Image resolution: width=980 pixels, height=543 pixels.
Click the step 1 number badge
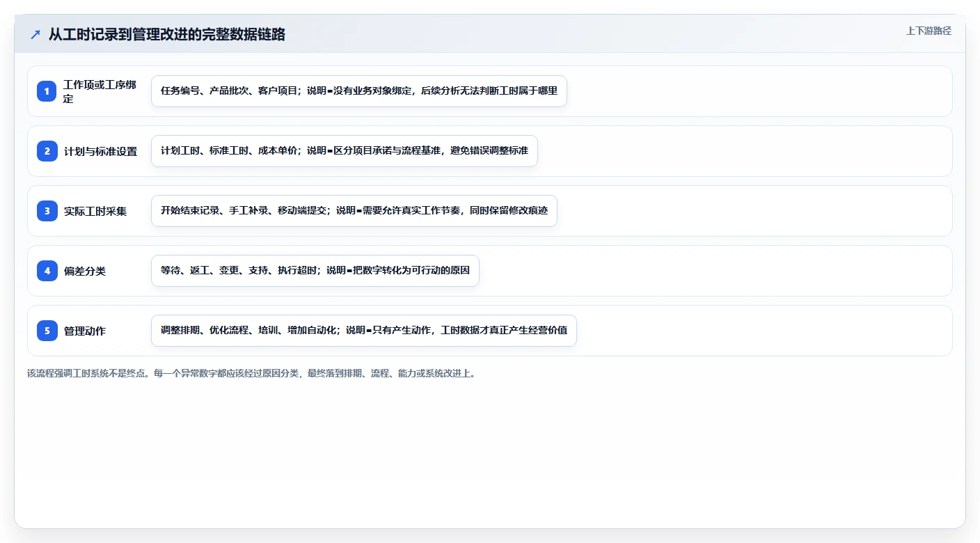pyautogui.click(x=47, y=91)
